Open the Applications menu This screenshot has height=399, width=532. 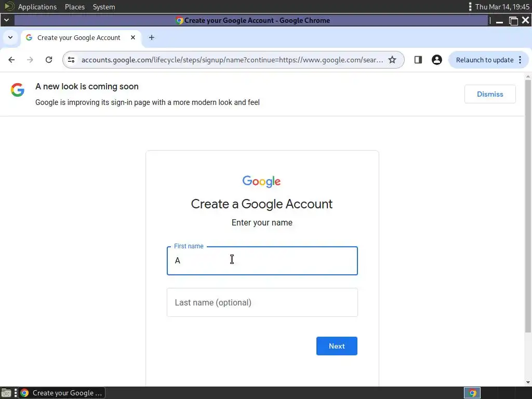click(37, 7)
